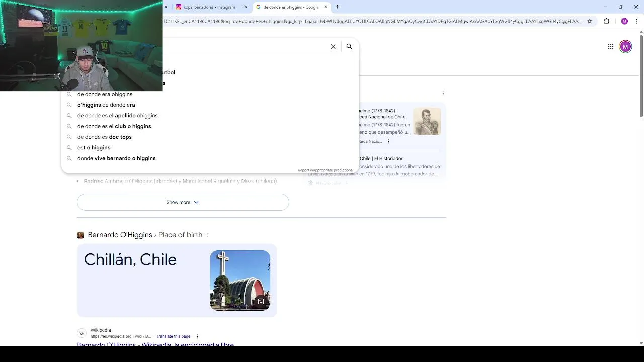Viewport: 644px width, 362px height.
Task: Click the 'Place of birth' heading text
Action: (180, 235)
